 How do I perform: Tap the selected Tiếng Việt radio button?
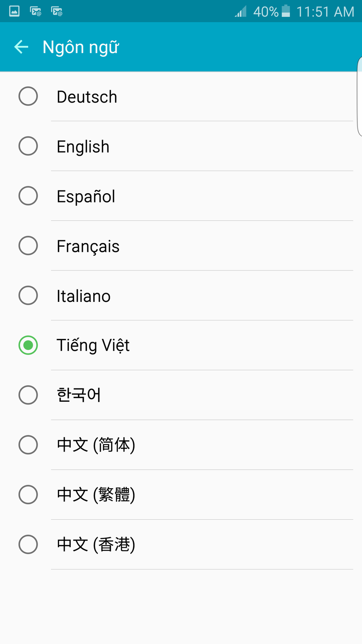[x=28, y=345]
